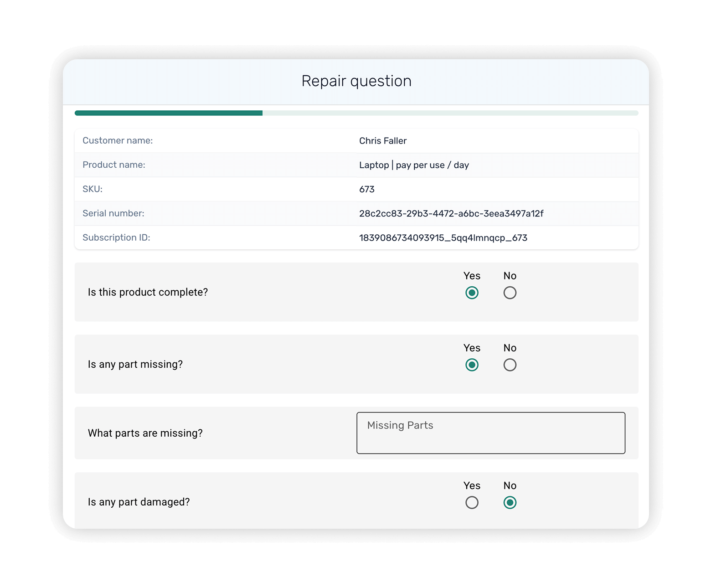Click the "Is any part damaged?" label

(139, 502)
